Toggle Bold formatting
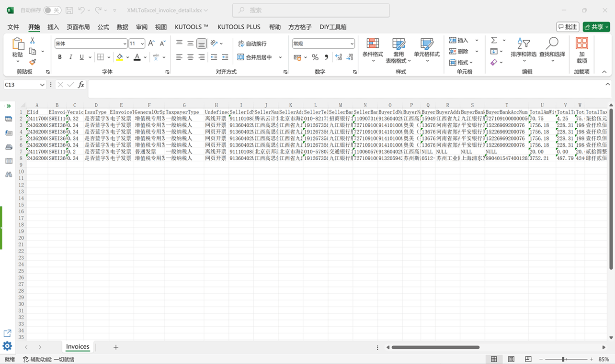 point(60,57)
